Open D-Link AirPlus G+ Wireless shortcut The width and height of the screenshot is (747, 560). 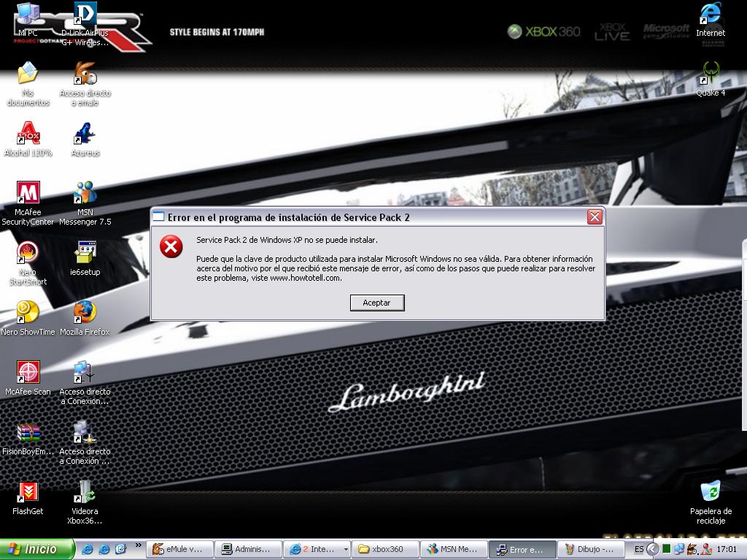[85, 24]
